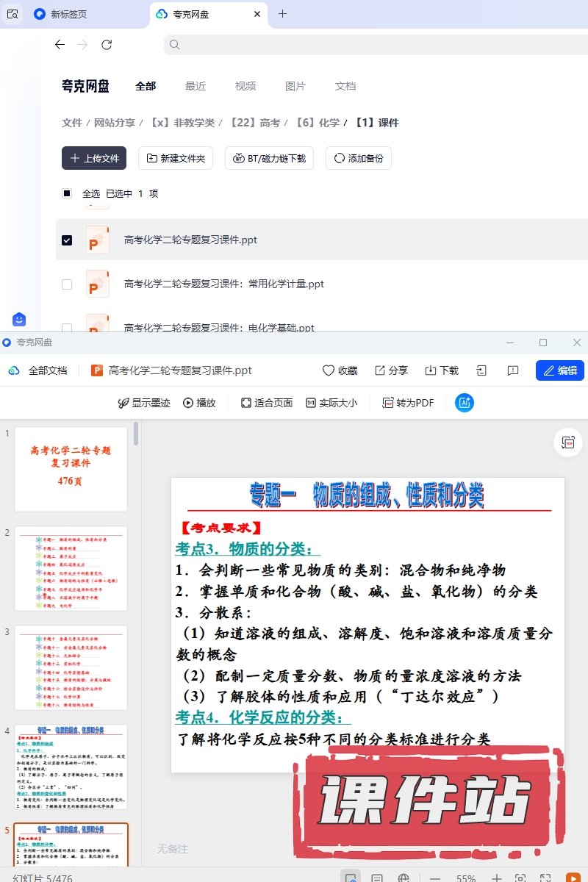Toggle the 全选 select-all checkbox
Image resolution: width=588 pixels, height=882 pixels.
click(67, 194)
